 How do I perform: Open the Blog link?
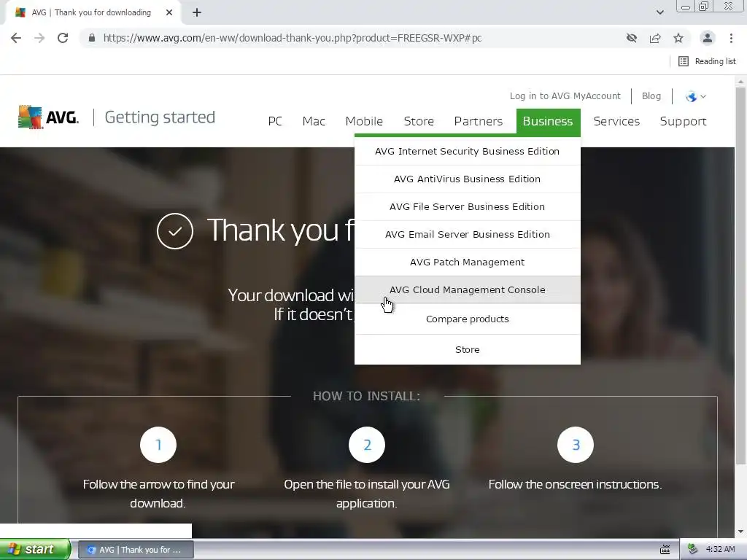pyautogui.click(x=651, y=96)
